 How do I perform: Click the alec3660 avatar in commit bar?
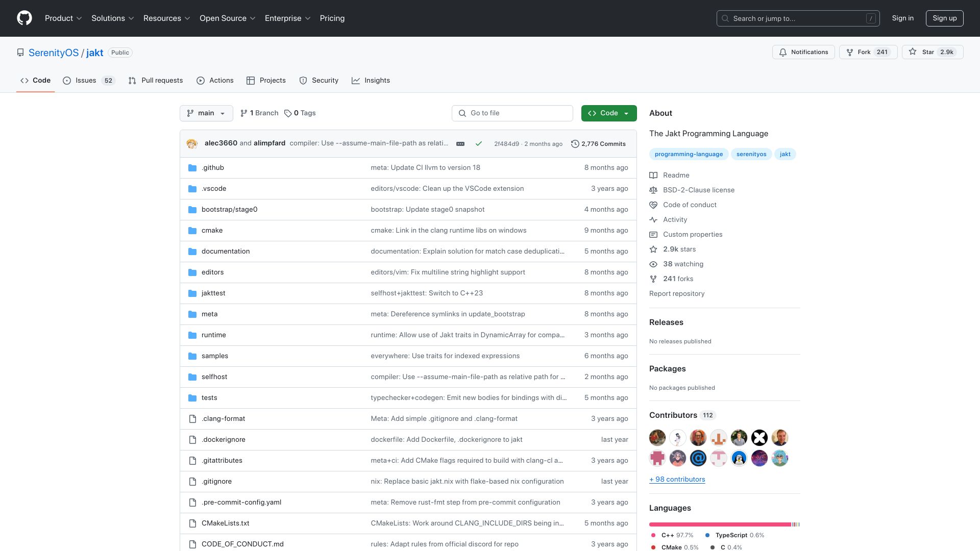coord(192,144)
